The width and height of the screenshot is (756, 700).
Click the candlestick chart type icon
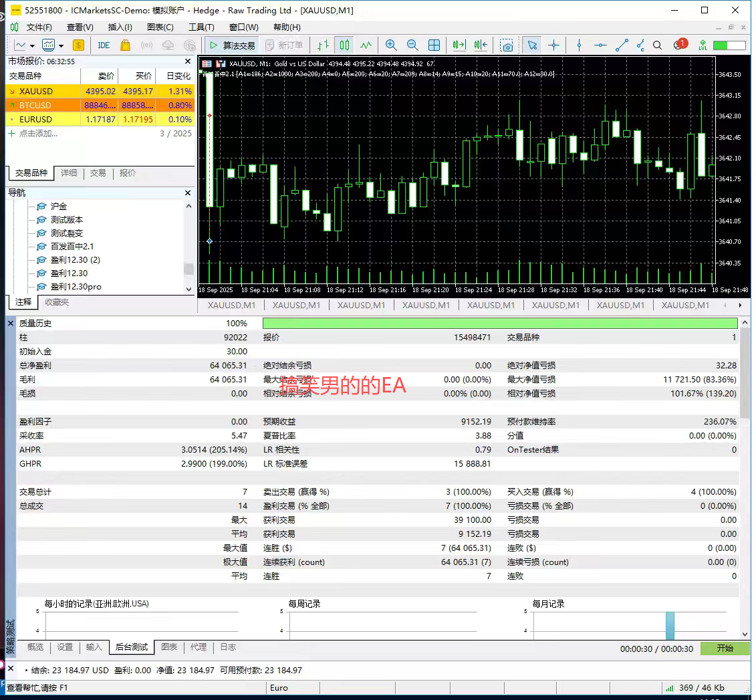344,45
